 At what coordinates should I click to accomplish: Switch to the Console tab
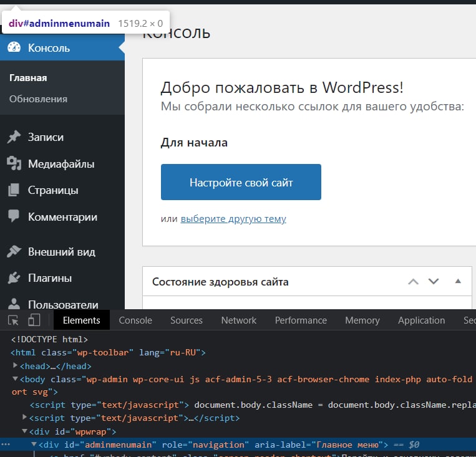tap(135, 320)
